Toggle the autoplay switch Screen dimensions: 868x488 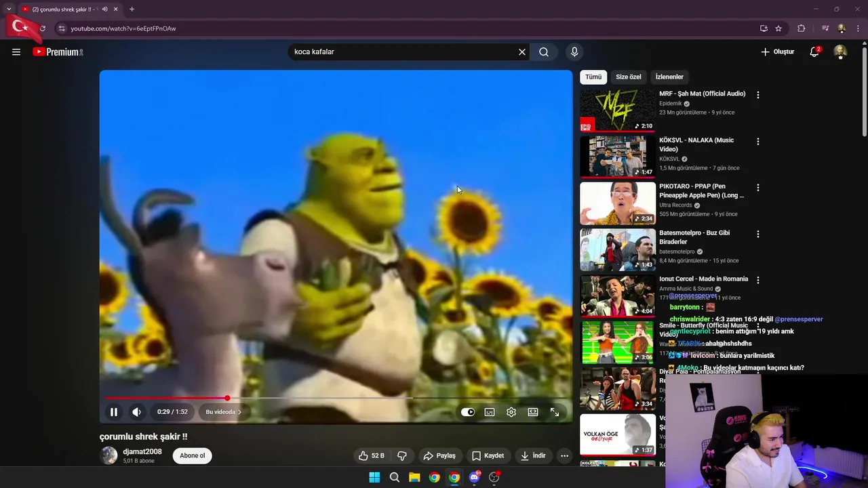(x=468, y=411)
